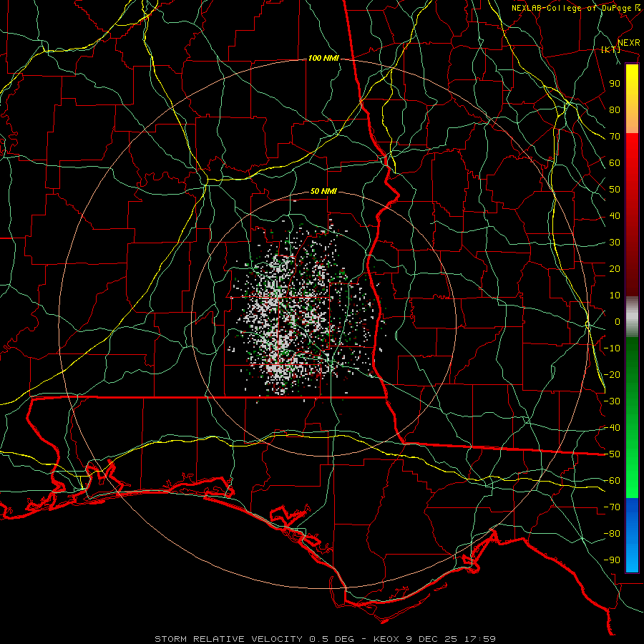Click the STORM RELATIVE VELOCITY 0.5 DEG caption
This screenshot has width=644, height=644.
254,639
